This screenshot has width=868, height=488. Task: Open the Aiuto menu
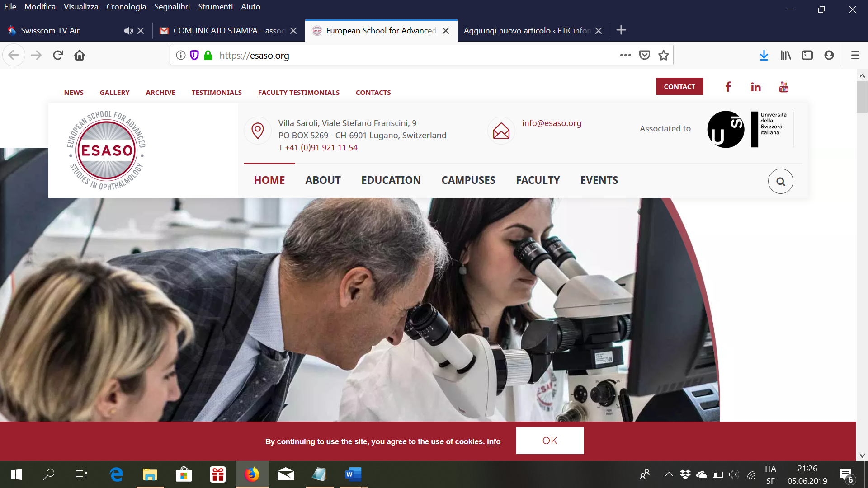(250, 7)
